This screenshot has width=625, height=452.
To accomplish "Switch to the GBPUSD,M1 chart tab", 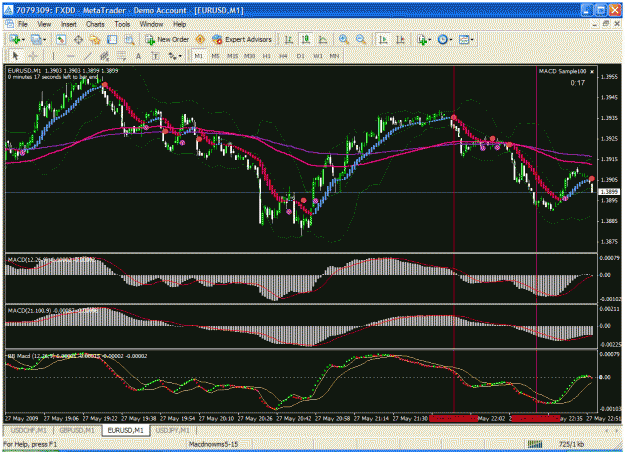I will click(77, 430).
